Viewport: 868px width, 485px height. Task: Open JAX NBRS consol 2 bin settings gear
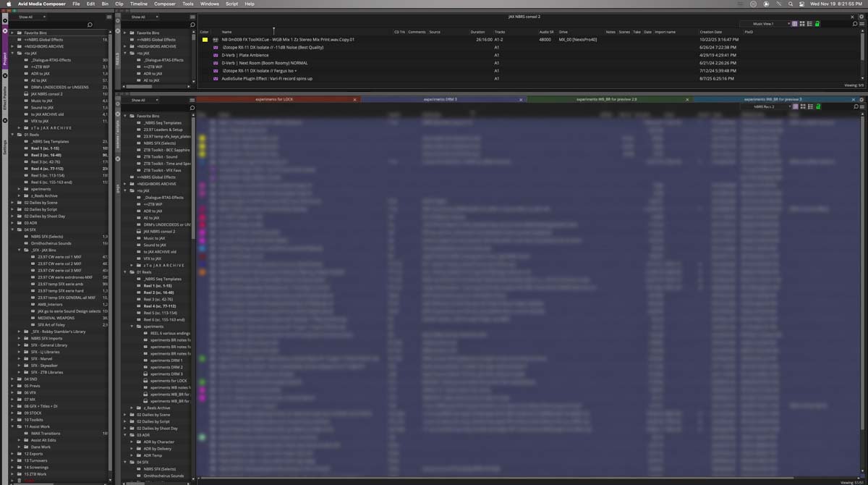(x=862, y=16)
